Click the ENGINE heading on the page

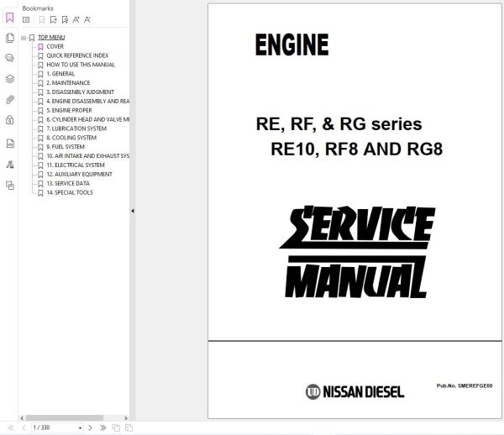pyautogui.click(x=291, y=45)
